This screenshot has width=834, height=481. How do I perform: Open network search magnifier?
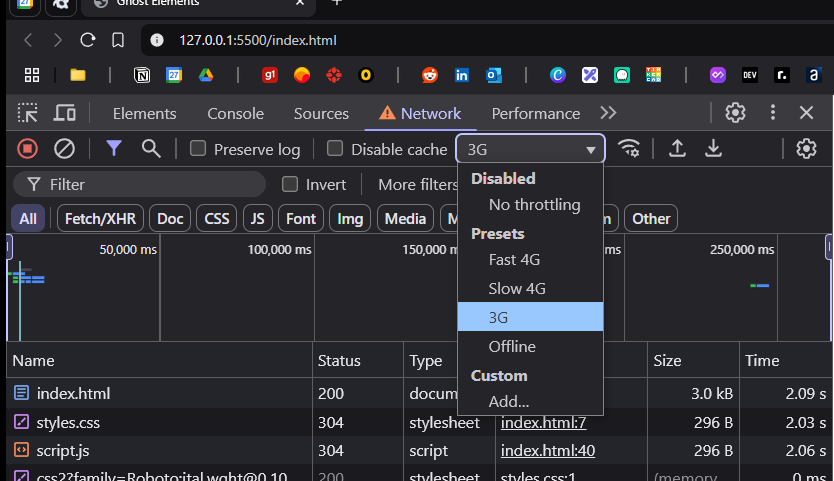151,148
